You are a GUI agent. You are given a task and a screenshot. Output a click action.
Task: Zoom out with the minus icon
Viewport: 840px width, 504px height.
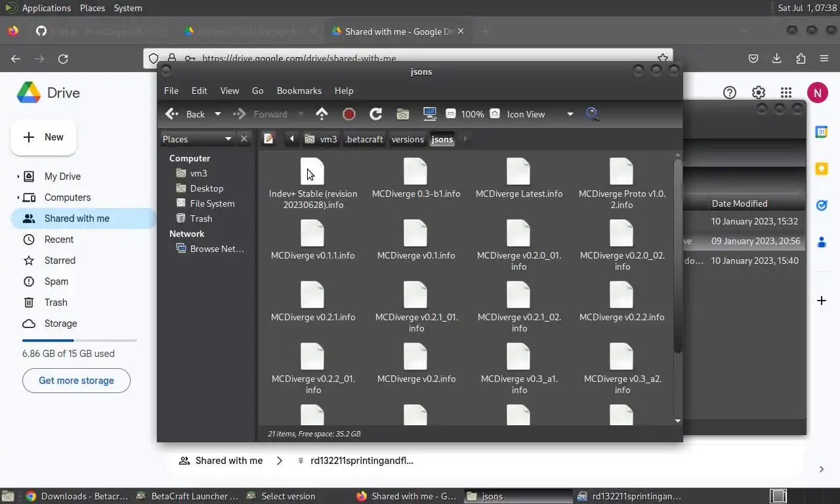click(x=450, y=114)
